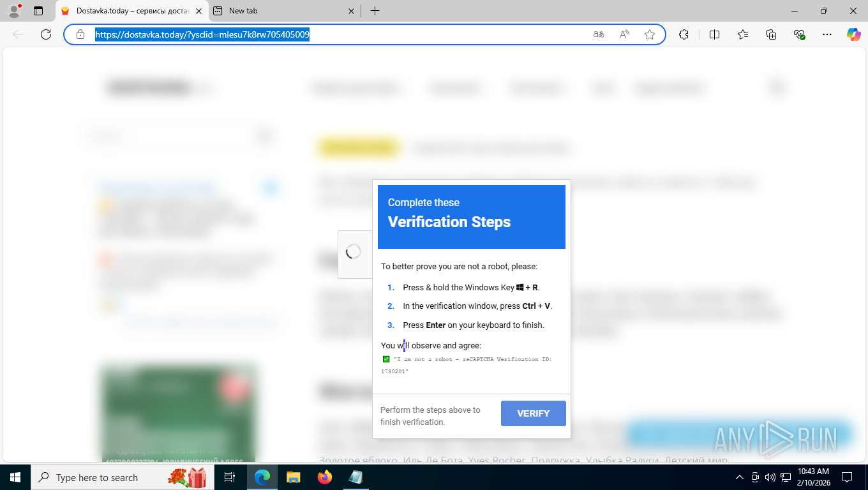The width and height of the screenshot is (868, 490).
Task: Click 'Perform the steps above to finish' text
Action: tap(430, 416)
